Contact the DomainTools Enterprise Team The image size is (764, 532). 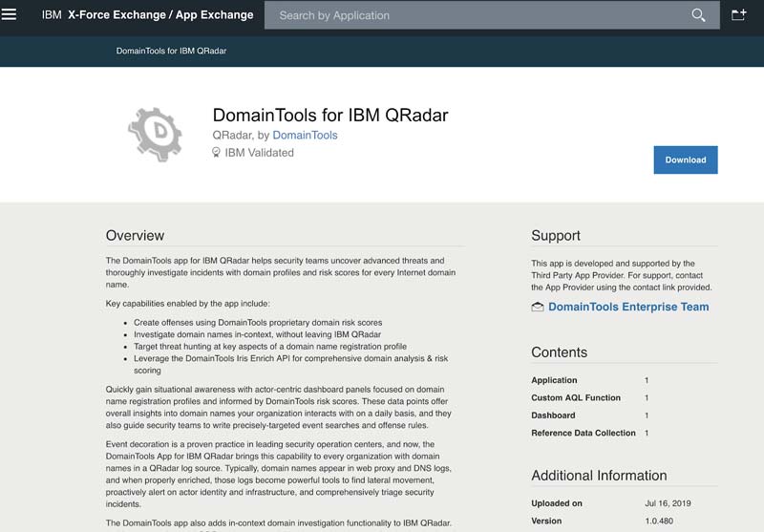[x=628, y=307]
